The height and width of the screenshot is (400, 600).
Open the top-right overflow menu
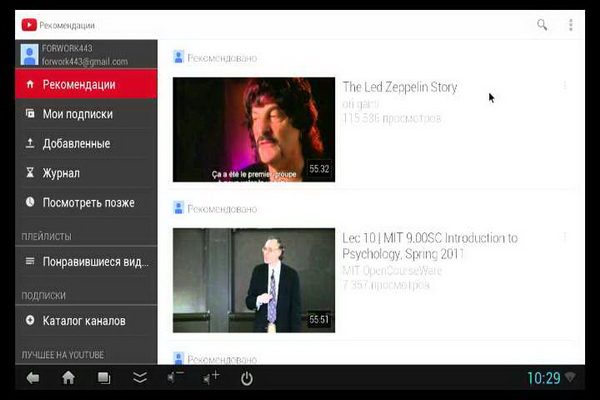(571, 25)
